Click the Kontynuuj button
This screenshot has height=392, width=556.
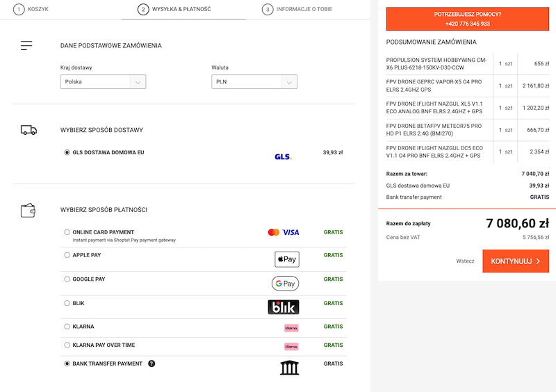[516, 261]
